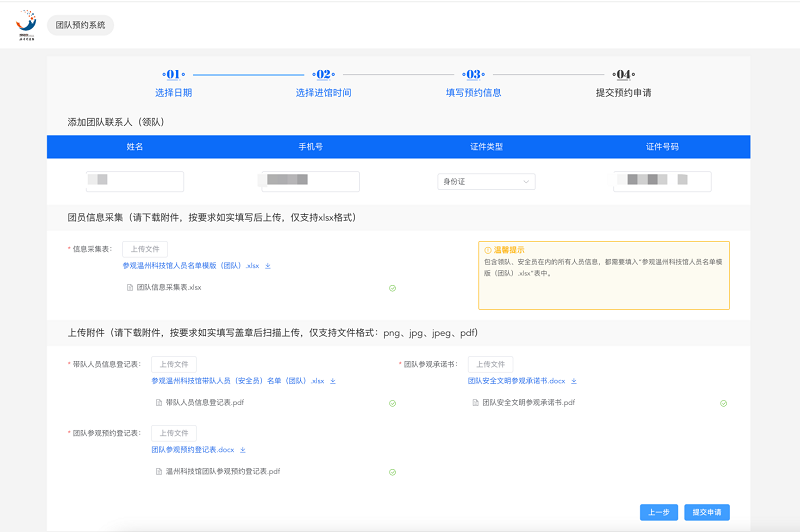Click the 提交申请 button
Image resolution: width=800 pixels, height=532 pixels.
[x=707, y=512]
